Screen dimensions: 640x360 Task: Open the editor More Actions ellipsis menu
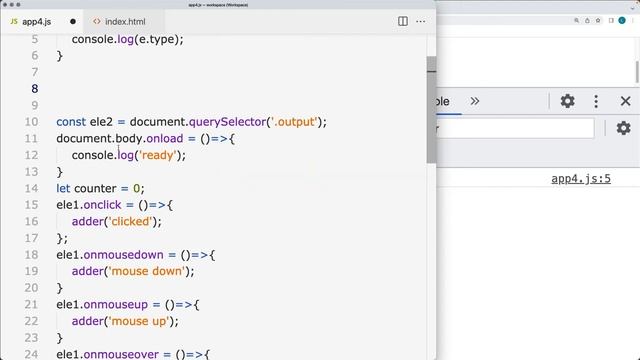[x=420, y=21]
